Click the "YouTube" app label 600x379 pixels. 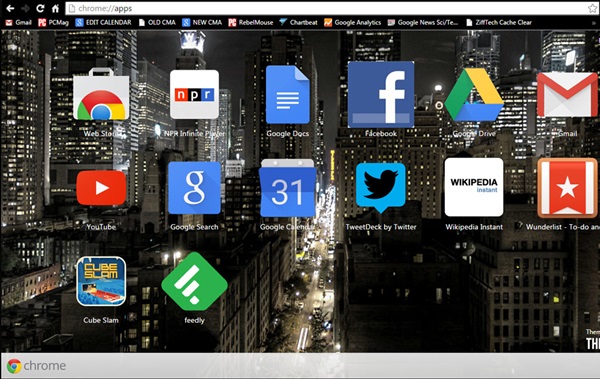click(x=101, y=227)
